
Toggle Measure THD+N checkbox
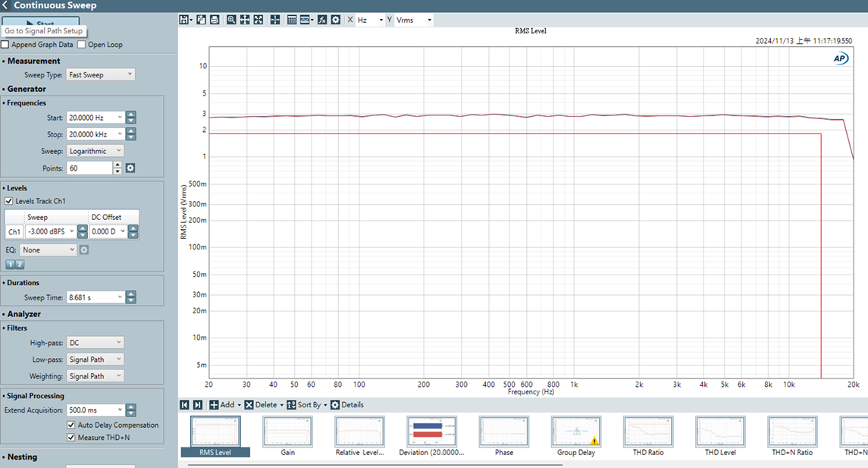pos(71,437)
